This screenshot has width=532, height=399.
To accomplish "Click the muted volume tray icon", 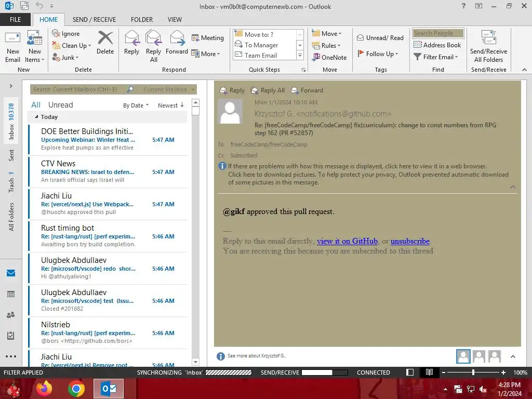I will pyautogui.click(x=483, y=389).
